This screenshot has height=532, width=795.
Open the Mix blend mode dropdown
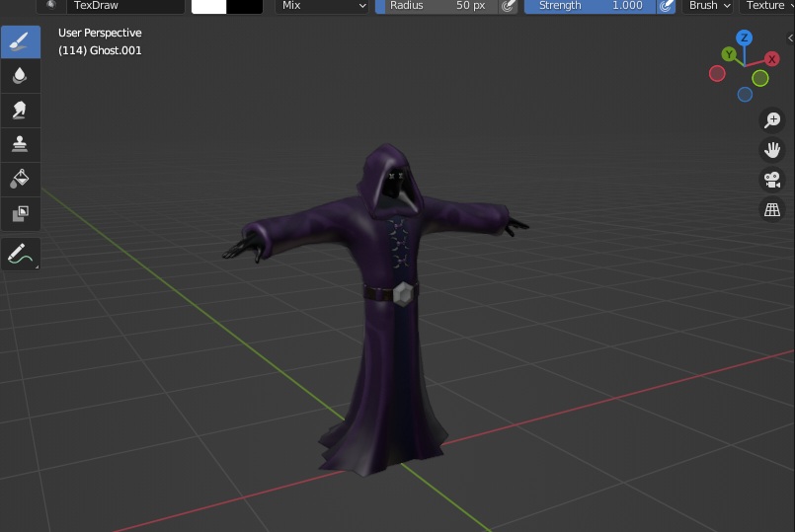322,6
